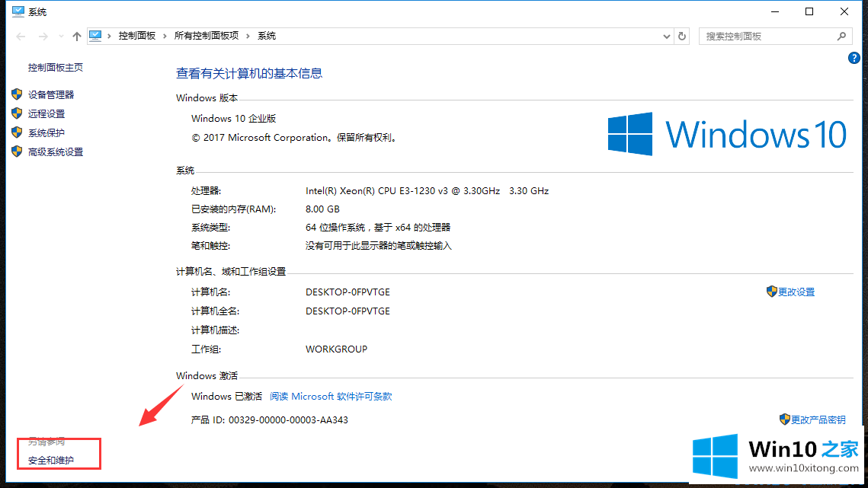Viewport: 868px width, 488px height.
Task: Click shield icon beside 系统保护
Action: coord(17,132)
